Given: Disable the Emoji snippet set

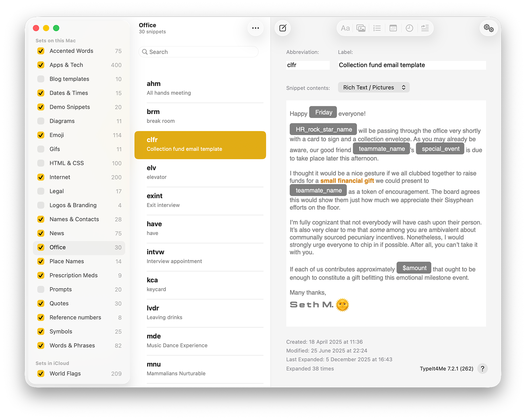Looking at the screenshot, I should point(41,135).
